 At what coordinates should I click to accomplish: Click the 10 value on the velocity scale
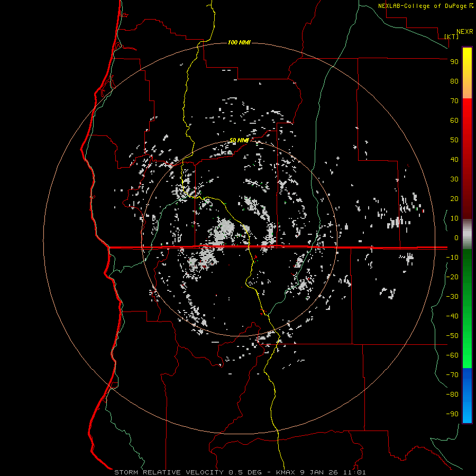coord(454,218)
